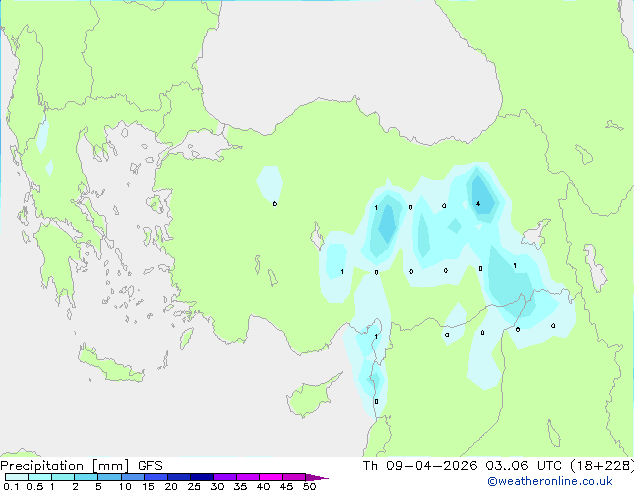Click the '15' legend scale label
Screen dimensions: 634x490
148,486
